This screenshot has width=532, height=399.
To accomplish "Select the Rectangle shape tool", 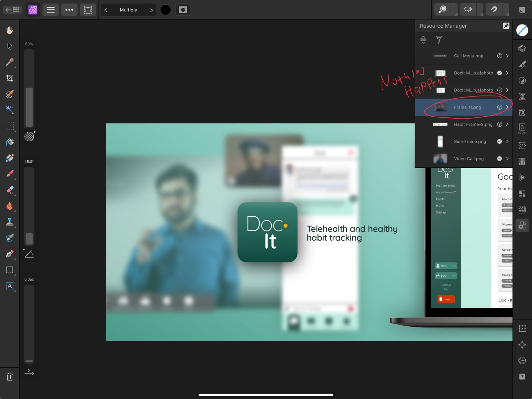I will [x=10, y=270].
